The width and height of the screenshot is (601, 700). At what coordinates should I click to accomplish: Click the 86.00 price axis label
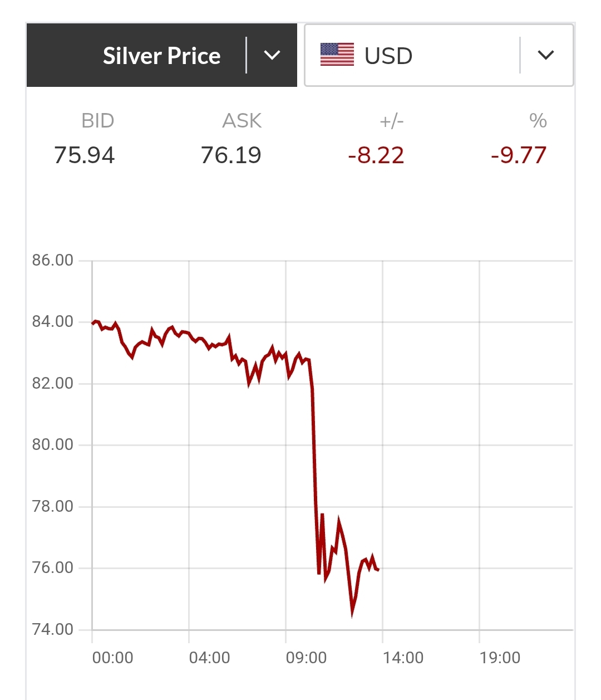[x=53, y=260]
